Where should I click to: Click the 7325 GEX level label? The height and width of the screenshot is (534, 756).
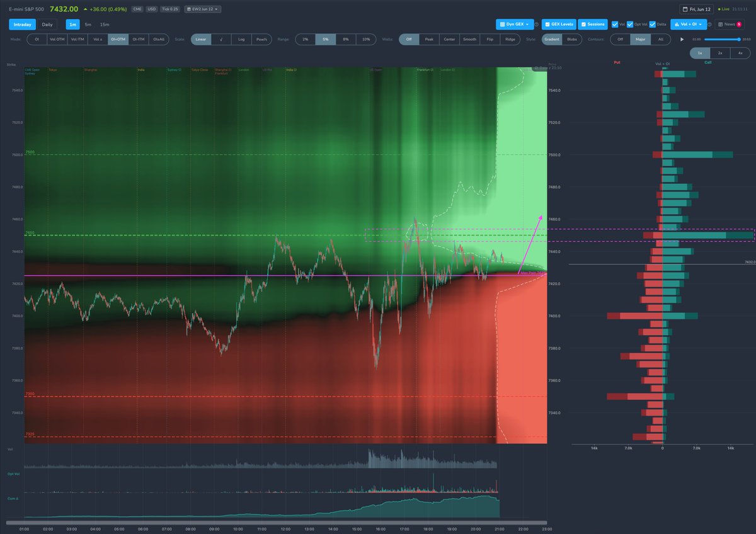30,435
